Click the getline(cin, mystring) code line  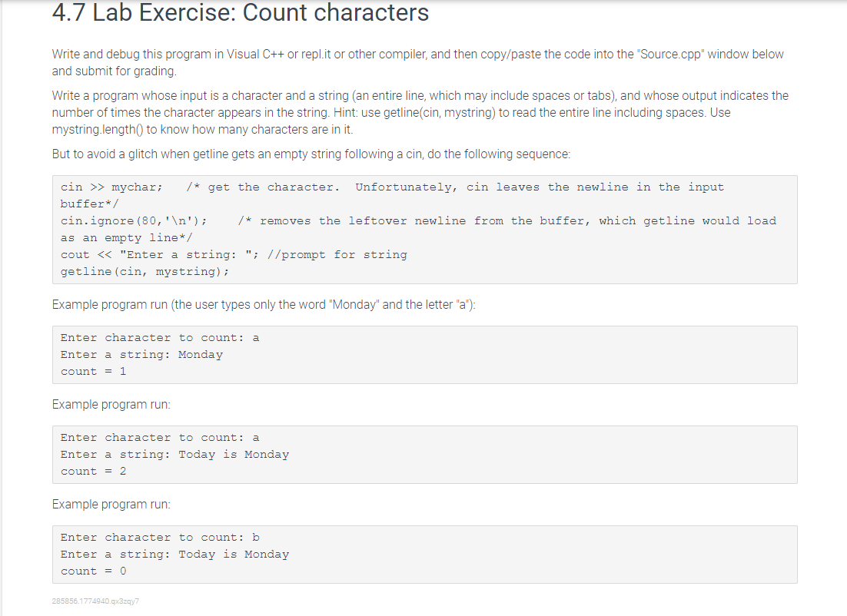point(144,272)
